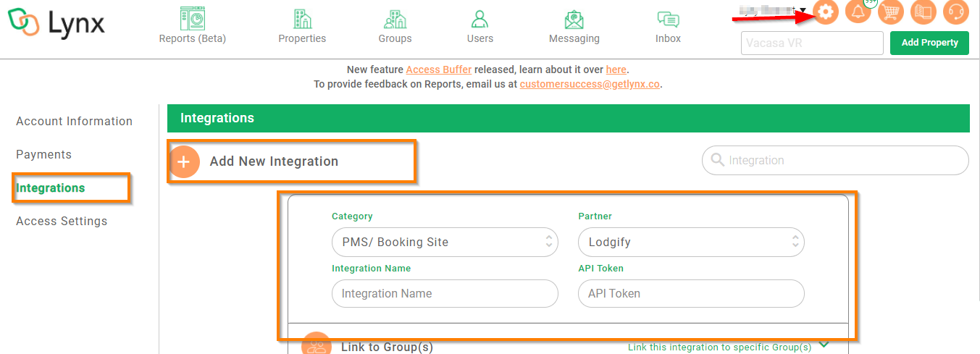Open the Access Buffer link
The image size is (980, 354).
click(x=439, y=69)
